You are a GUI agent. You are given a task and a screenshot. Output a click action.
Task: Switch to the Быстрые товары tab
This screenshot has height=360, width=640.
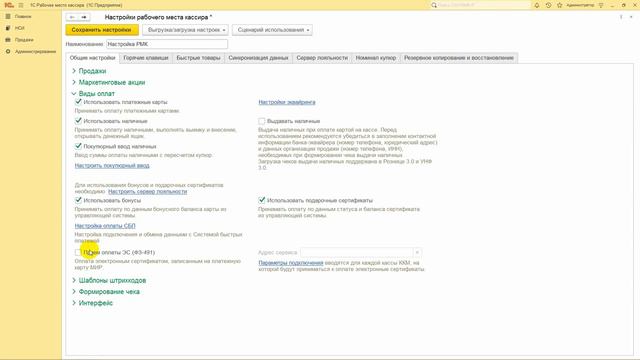198,58
